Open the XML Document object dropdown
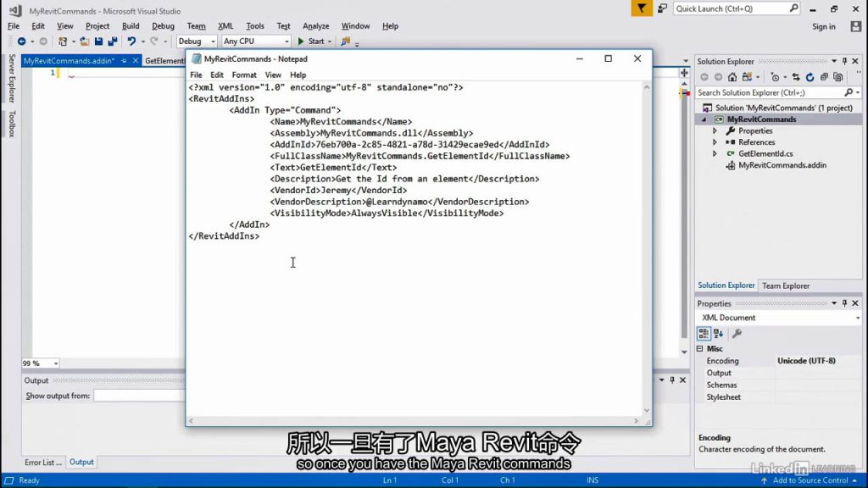 858,318
